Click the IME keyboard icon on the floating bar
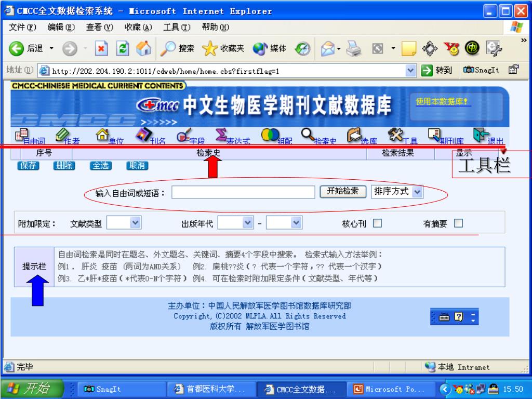This screenshot has height=399, width=532. [x=444, y=317]
